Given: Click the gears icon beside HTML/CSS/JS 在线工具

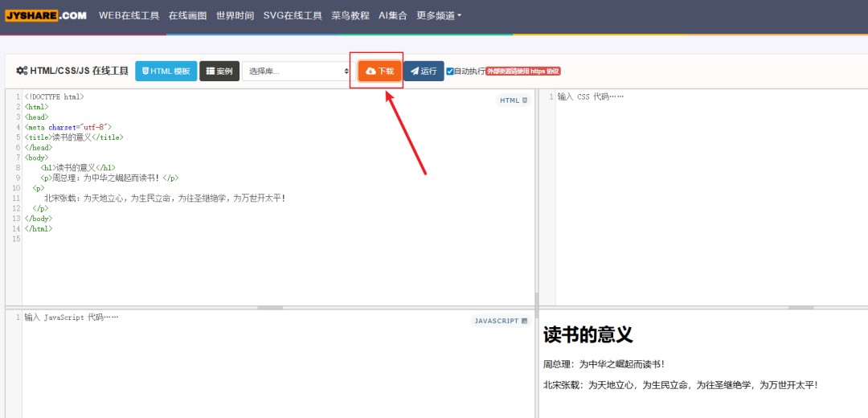Looking at the screenshot, I should 22,71.
